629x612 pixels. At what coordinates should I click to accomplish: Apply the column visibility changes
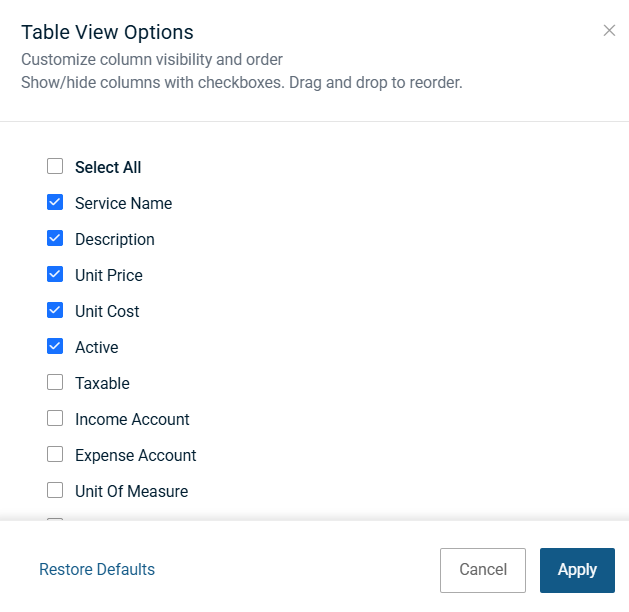(x=577, y=570)
